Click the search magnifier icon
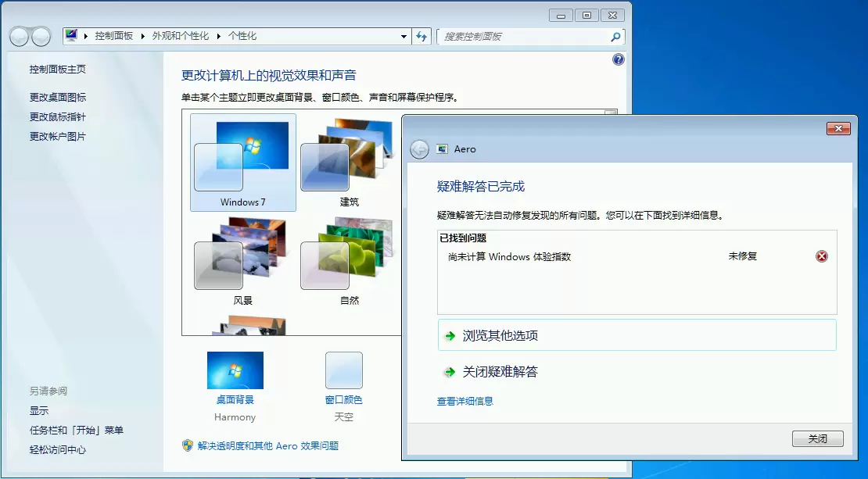Image resolution: width=868 pixels, height=479 pixels. [x=615, y=37]
